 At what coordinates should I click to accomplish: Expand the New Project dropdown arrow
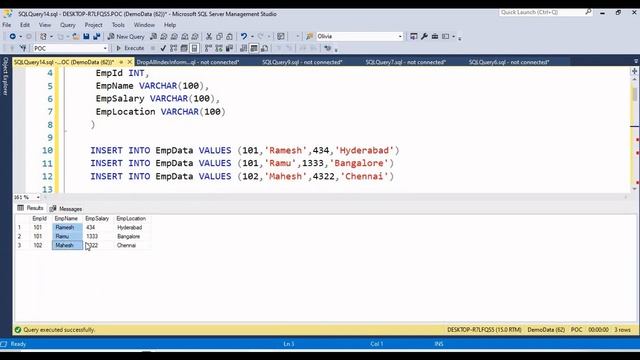51,36
